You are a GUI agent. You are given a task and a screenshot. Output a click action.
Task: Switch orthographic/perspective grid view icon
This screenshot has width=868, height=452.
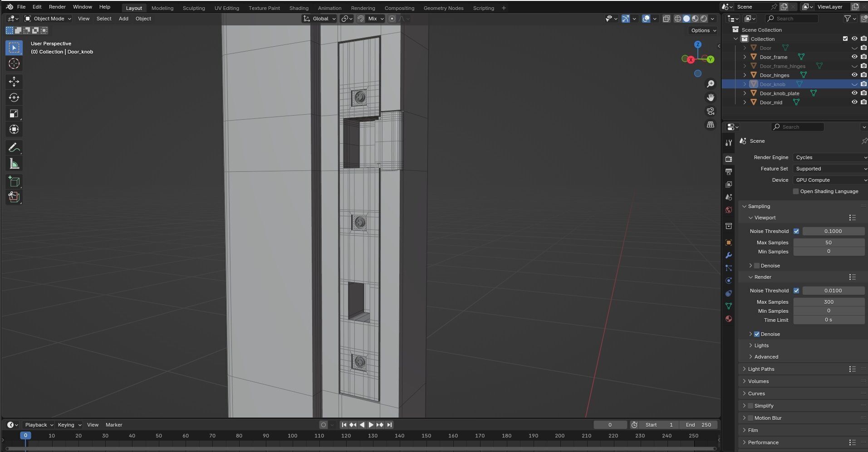(x=711, y=125)
